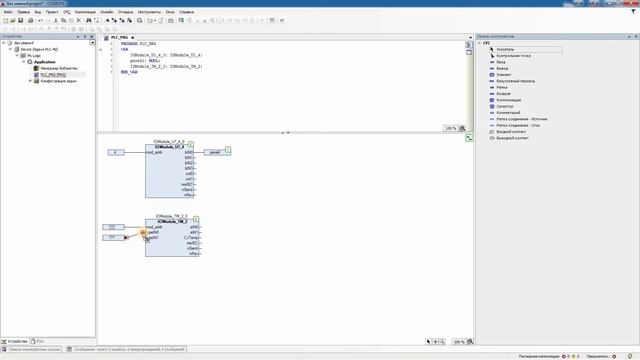Pick the Входной контакт item
This screenshot has width=640, height=360.
point(511,132)
